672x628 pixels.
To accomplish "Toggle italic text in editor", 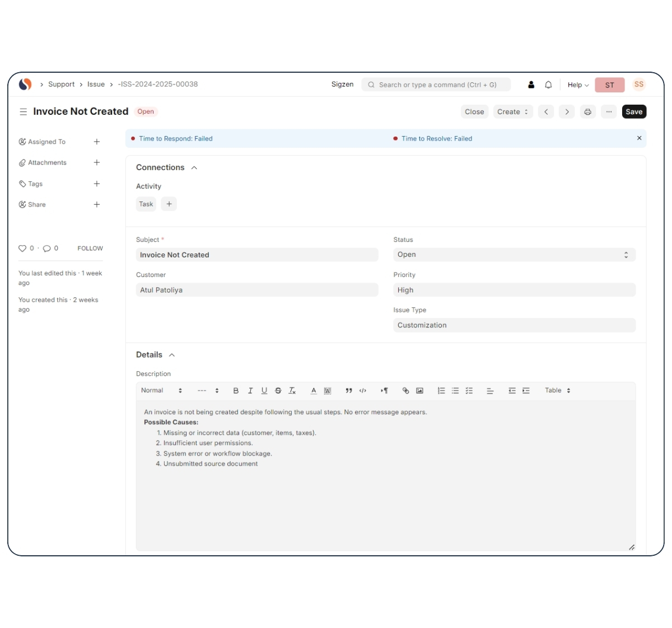I will 250,391.
